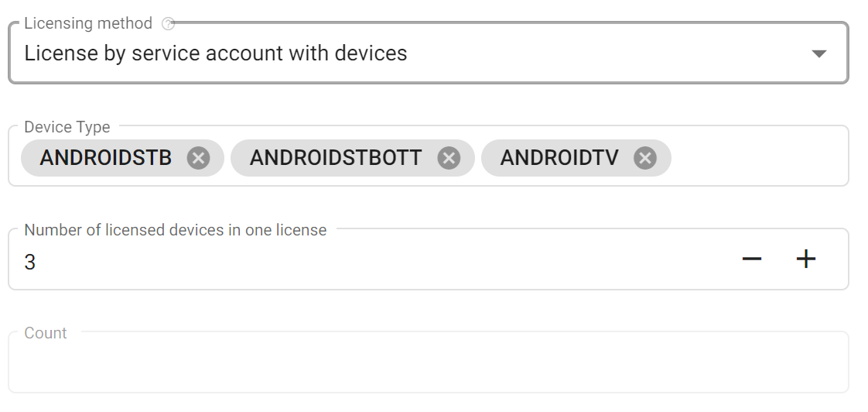Image resolution: width=868 pixels, height=412 pixels.
Task: Select the ANDROIDTV chip label
Action: coord(559,158)
